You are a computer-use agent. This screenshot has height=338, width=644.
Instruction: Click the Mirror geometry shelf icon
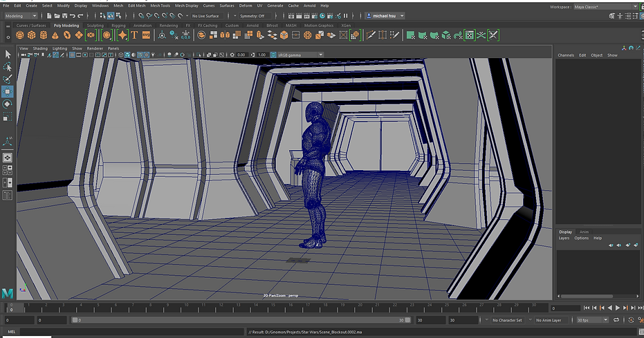225,35
